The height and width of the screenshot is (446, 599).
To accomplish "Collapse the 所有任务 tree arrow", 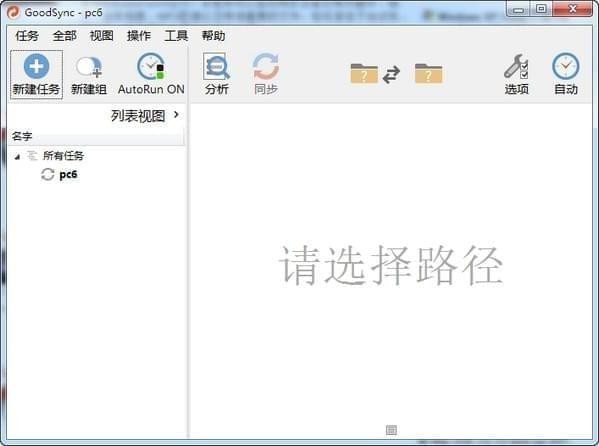I will point(17,156).
